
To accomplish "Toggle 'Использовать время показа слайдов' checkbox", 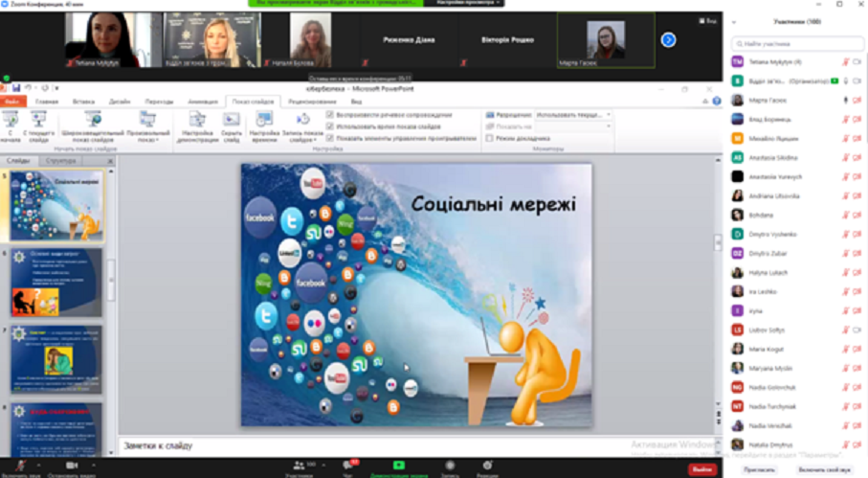I will pyautogui.click(x=330, y=126).
